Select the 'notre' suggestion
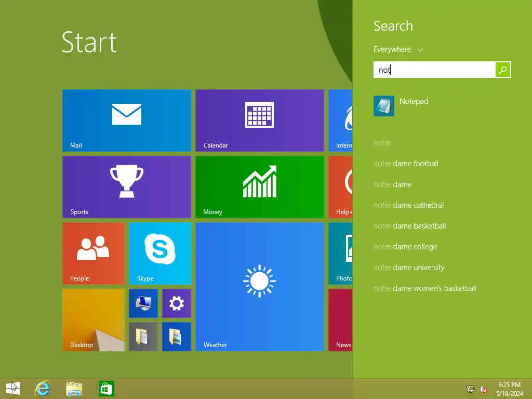532x399 pixels. point(382,143)
